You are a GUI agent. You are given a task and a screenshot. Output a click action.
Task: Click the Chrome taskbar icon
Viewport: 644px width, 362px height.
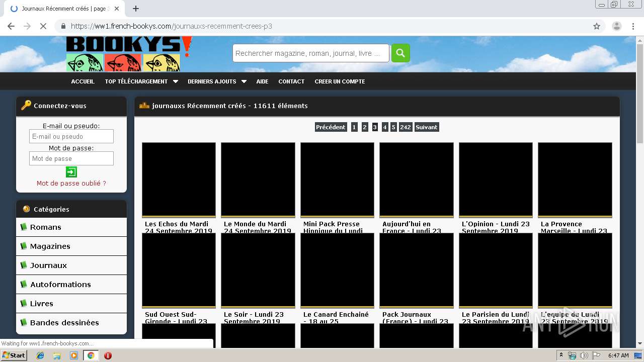(91, 355)
